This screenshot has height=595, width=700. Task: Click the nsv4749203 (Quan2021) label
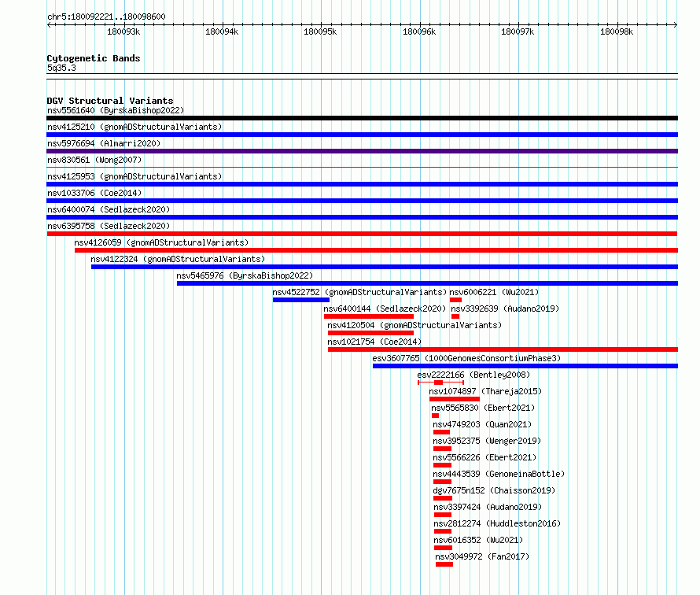pyautogui.click(x=482, y=424)
